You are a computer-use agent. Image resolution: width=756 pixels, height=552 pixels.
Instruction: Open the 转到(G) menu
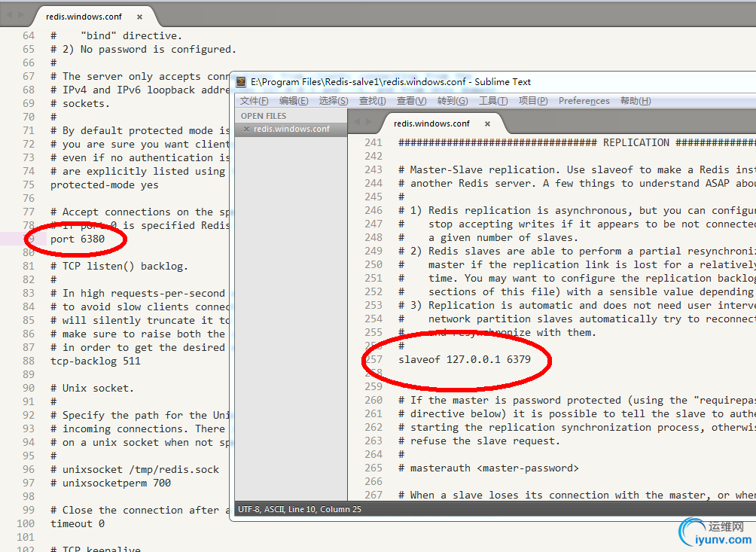pos(453,101)
